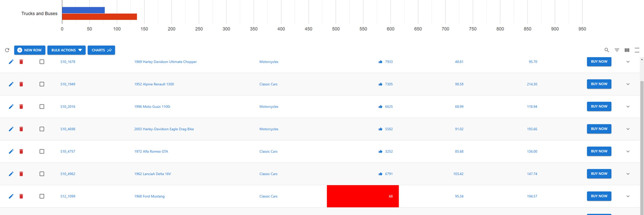
Task: Click product name 1952 Alpine Renault 1300
Action: pyautogui.click(x=154, y=84)
